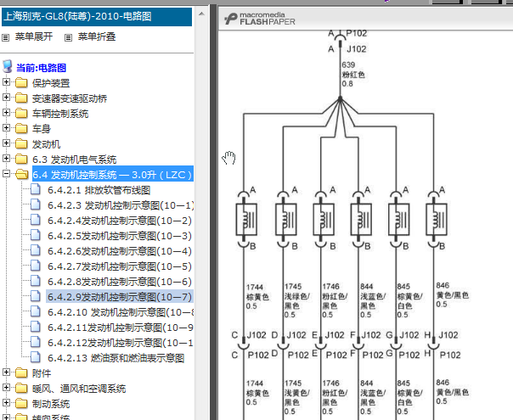Screen dimensions: 513x420
Task: Click the 6.3 发动机电气系统 folder icon
Action: tap(21, 160)
